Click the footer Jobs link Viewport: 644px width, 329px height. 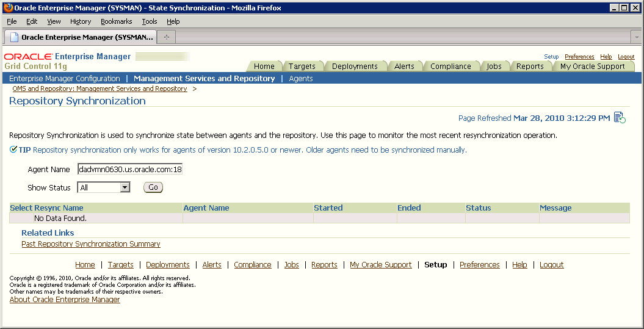[x=292, y=265]
